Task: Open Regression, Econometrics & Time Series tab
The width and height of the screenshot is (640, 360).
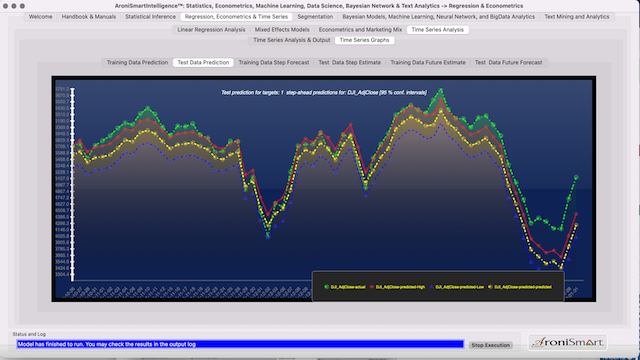Action: (x=236, y=17)
